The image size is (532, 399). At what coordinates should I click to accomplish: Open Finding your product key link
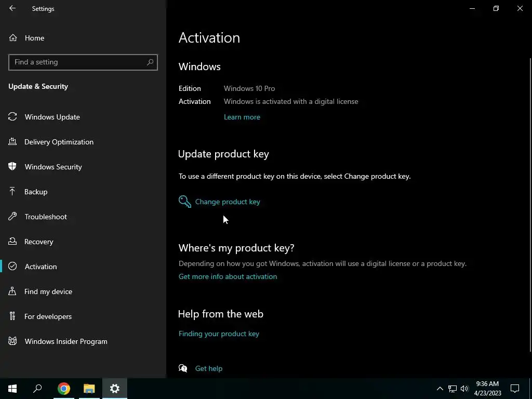click(x=219, y=334)
